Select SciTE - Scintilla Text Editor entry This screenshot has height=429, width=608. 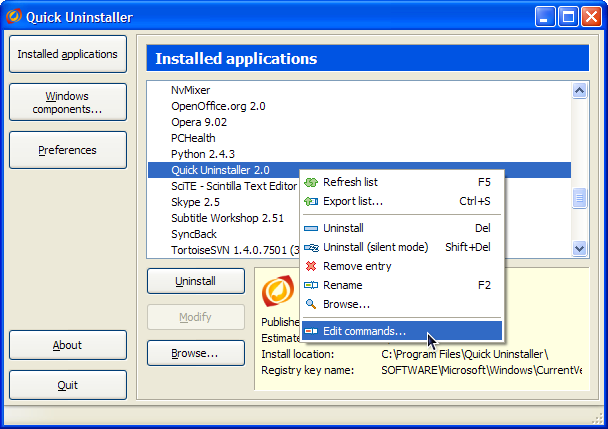(x=234, y=186)
